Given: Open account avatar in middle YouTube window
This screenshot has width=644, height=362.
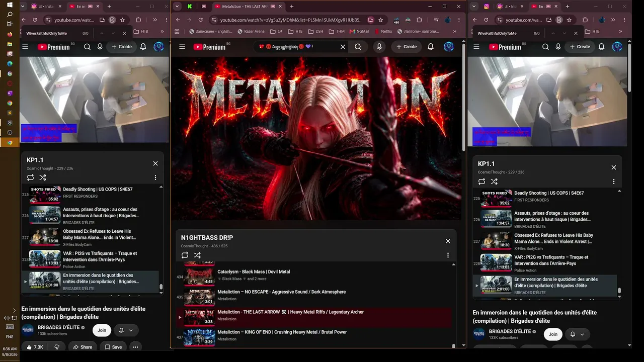Looking at the screenshot, I should (x=449, y=47).
